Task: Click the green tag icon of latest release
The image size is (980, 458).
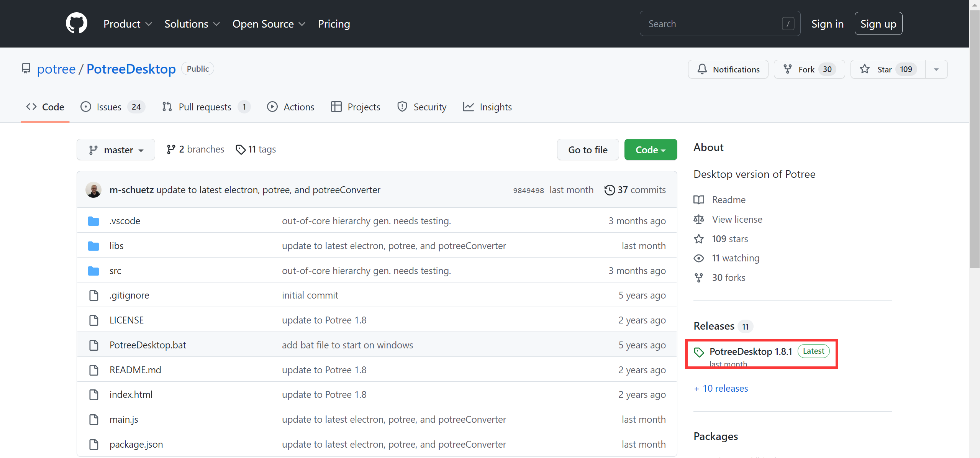Action: coord(699,352)
